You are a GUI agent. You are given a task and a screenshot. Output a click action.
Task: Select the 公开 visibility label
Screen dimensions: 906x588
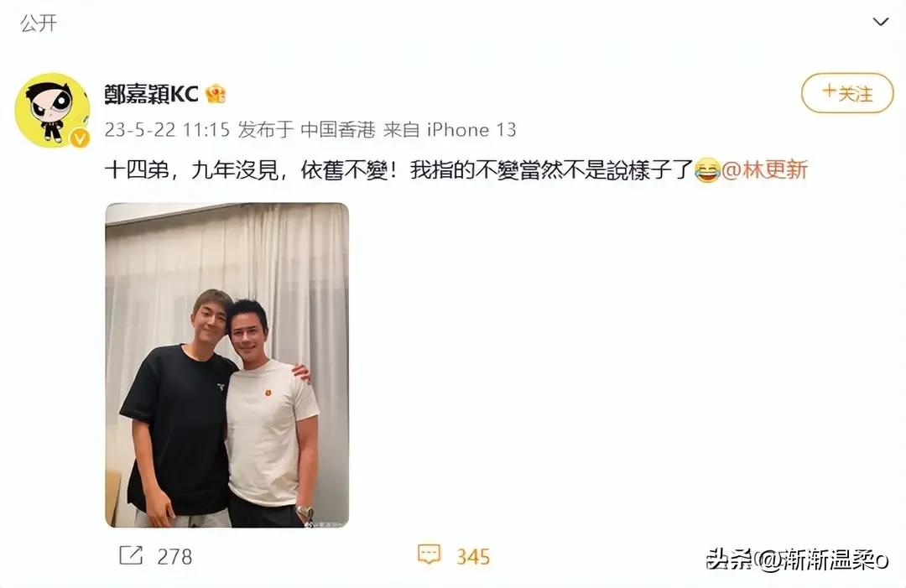tap(39, 23)
